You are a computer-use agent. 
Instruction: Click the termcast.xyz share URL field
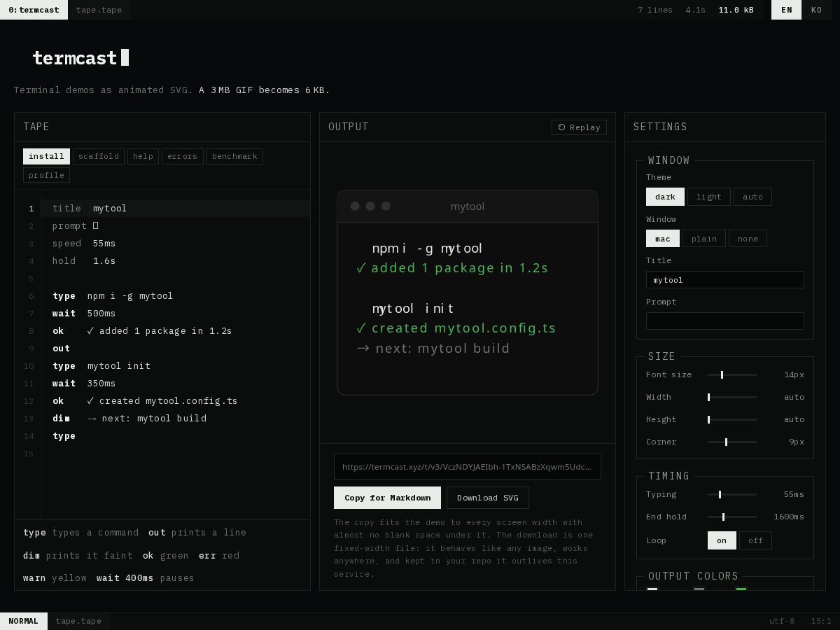tap(467, 467)
